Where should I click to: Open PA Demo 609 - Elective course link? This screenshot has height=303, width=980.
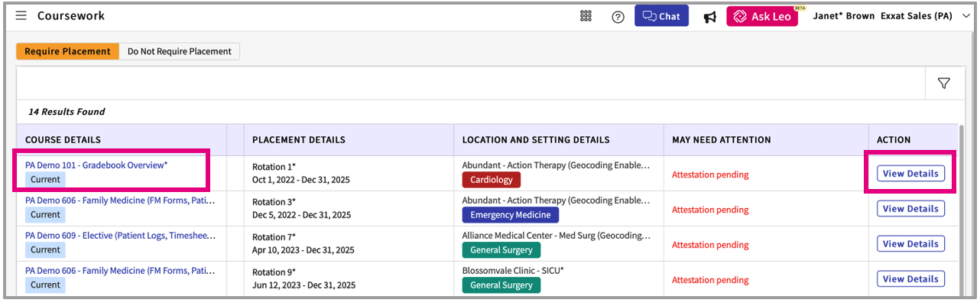tap(120, 236)
